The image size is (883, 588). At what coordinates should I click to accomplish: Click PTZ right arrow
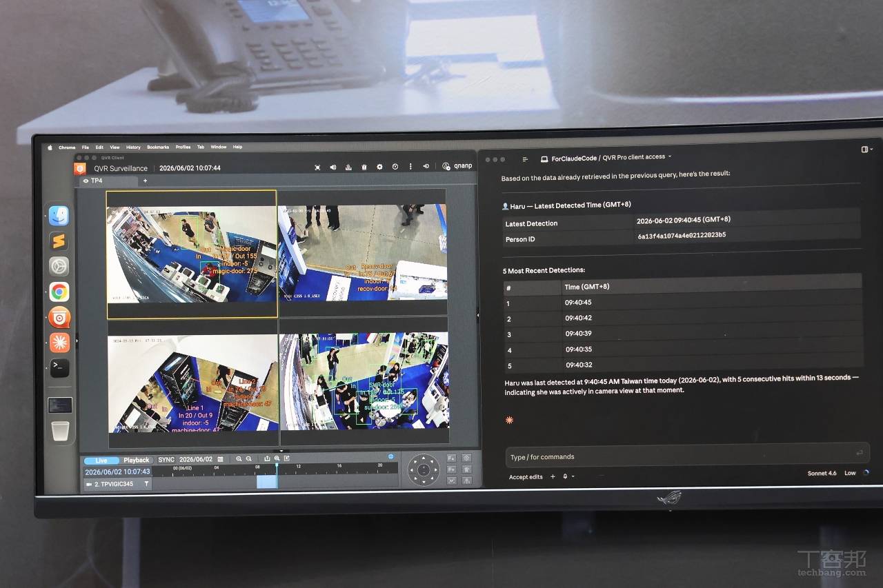click(435, 471)
